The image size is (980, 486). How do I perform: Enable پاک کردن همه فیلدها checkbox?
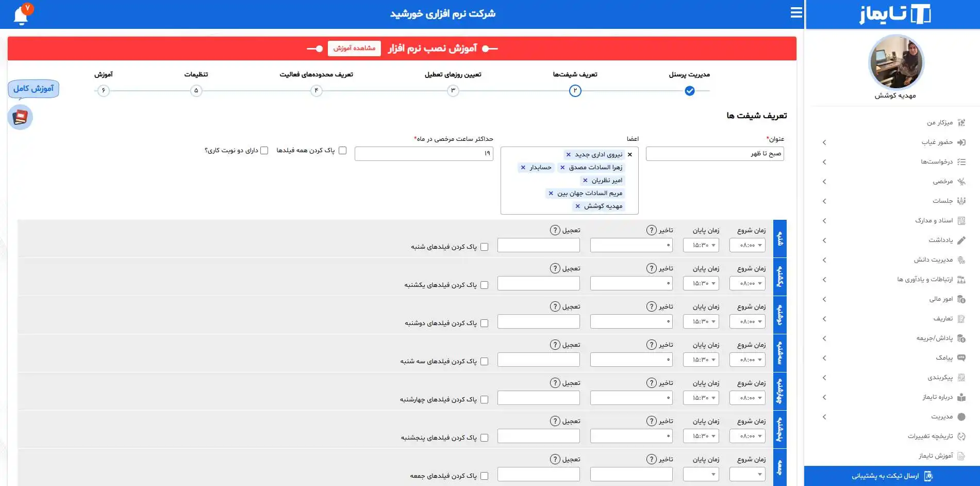(342, 151)
